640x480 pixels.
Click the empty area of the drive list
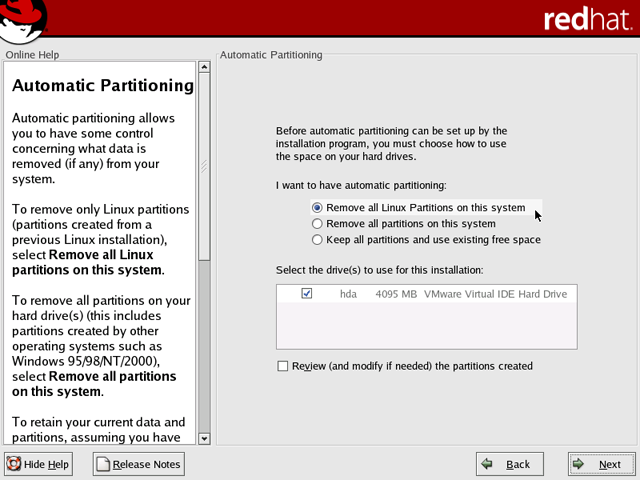click(x=426, y=327)
